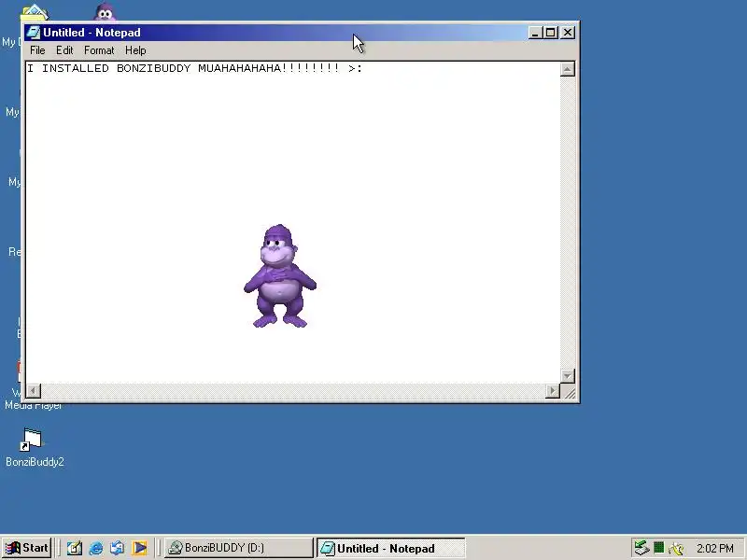Click the Notepad title bar text

(x=92, y=33)
